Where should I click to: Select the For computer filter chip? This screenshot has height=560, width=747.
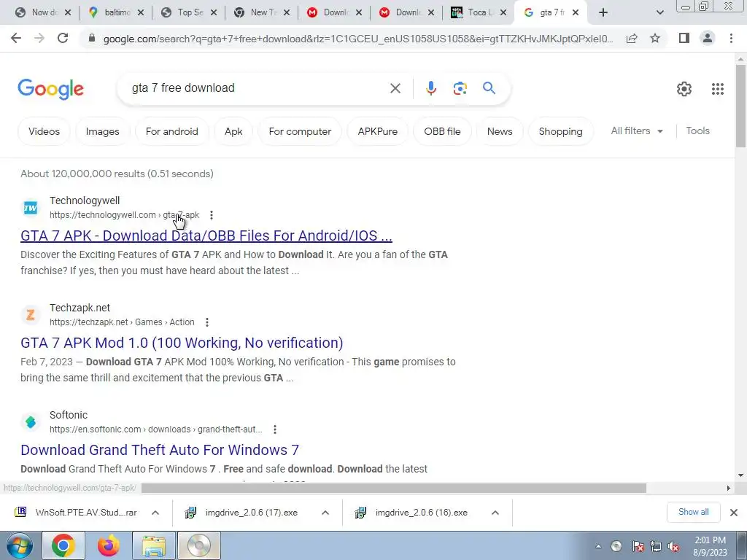click(300, 131)
